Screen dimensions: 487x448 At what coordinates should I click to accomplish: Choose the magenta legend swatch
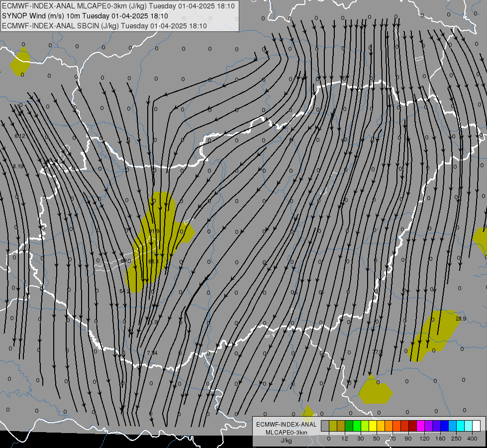420,426
